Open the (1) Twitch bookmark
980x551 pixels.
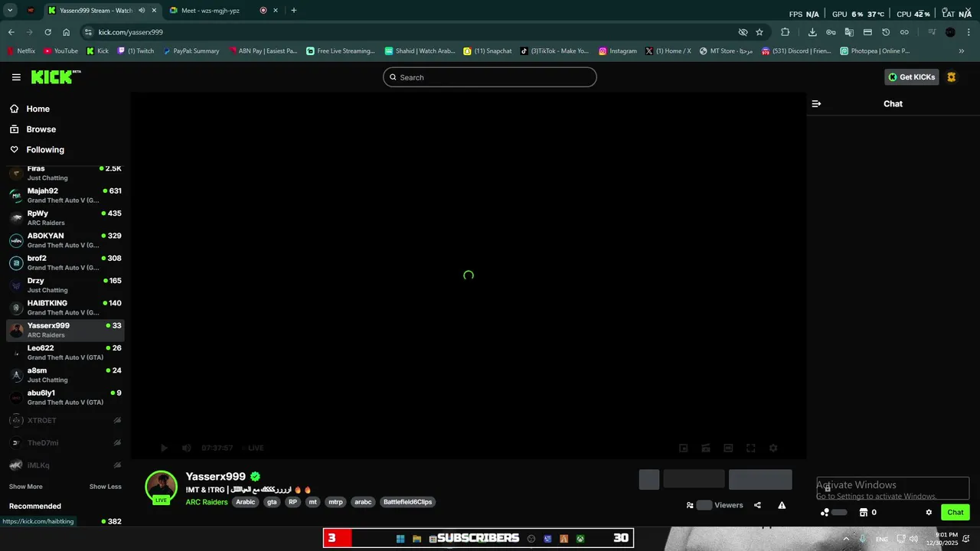point(135,51)
